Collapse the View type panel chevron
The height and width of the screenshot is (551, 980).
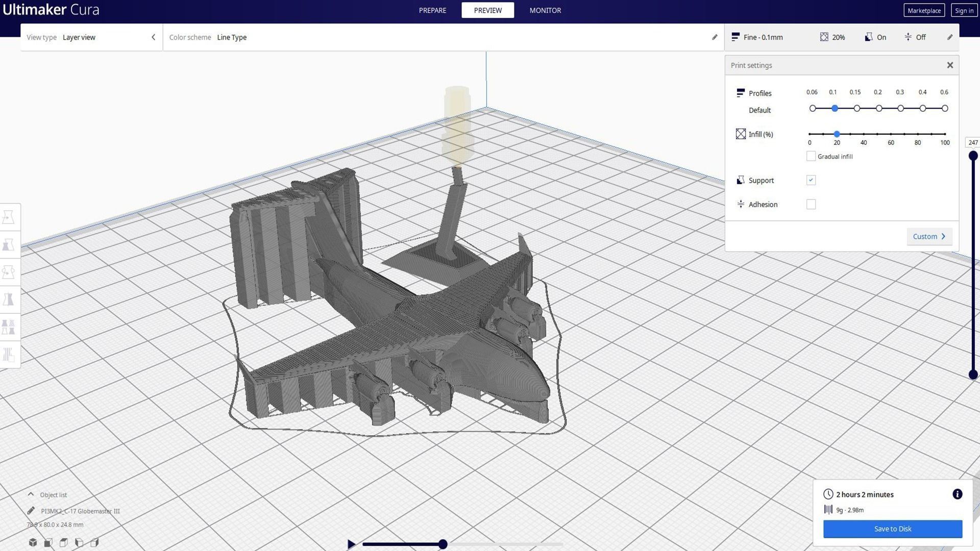[153, 37]
